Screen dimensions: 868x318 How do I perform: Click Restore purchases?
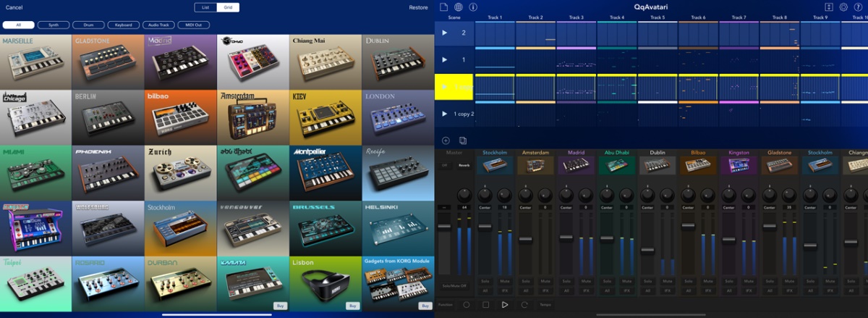[x=418, y=7]
